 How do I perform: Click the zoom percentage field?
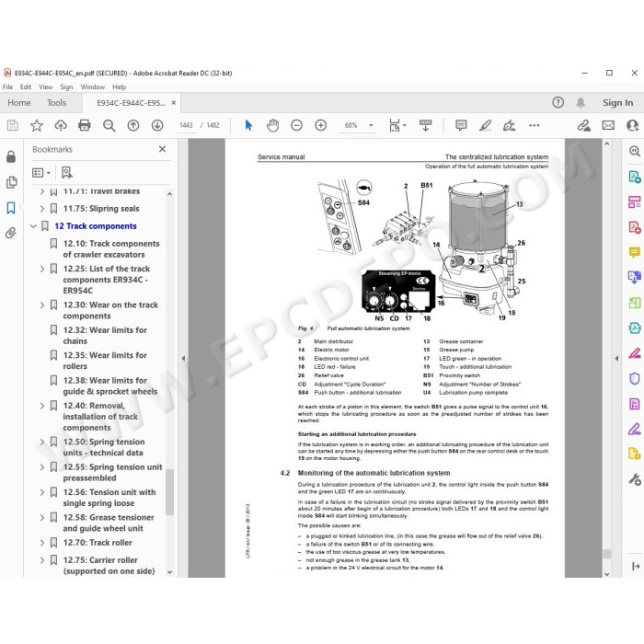coord(351,125)
